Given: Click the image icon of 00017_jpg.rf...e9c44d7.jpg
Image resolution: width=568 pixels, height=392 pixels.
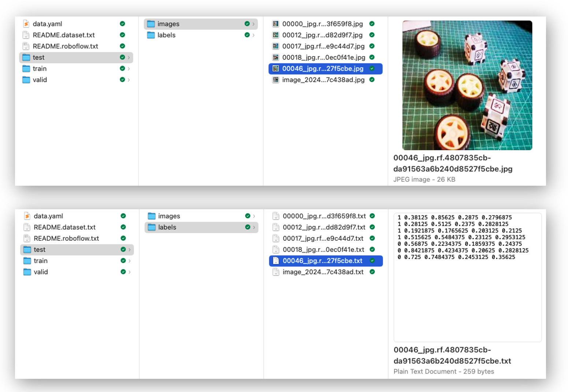Looking at the screenshot, I should pyautogui.click(x=275, y=46).
